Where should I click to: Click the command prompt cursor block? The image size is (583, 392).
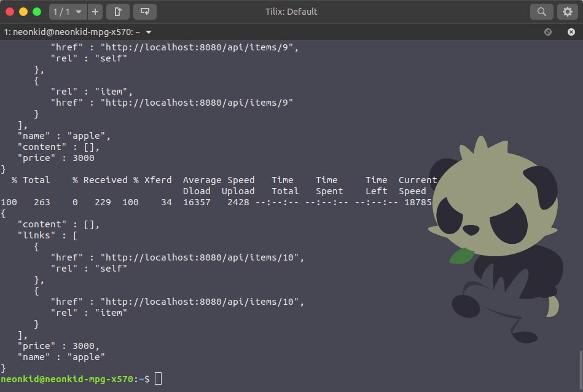pyautogui.click(x=158, y=378)
